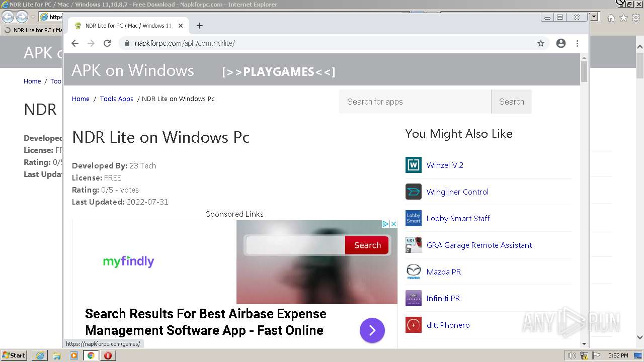This screenshot has height=362, width=644.
Task: Open Internet Explorer taskbar icon
Action: (x=40, y=355)
